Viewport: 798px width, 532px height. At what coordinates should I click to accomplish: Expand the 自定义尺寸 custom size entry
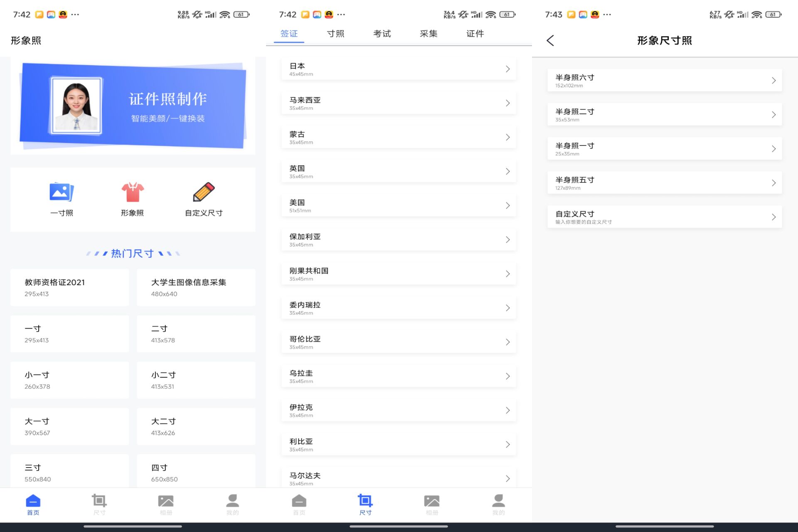(664, 217)
